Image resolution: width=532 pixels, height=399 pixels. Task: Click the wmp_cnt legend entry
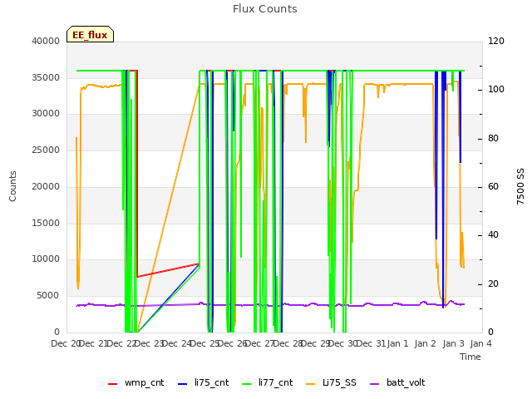pos(135,382)
